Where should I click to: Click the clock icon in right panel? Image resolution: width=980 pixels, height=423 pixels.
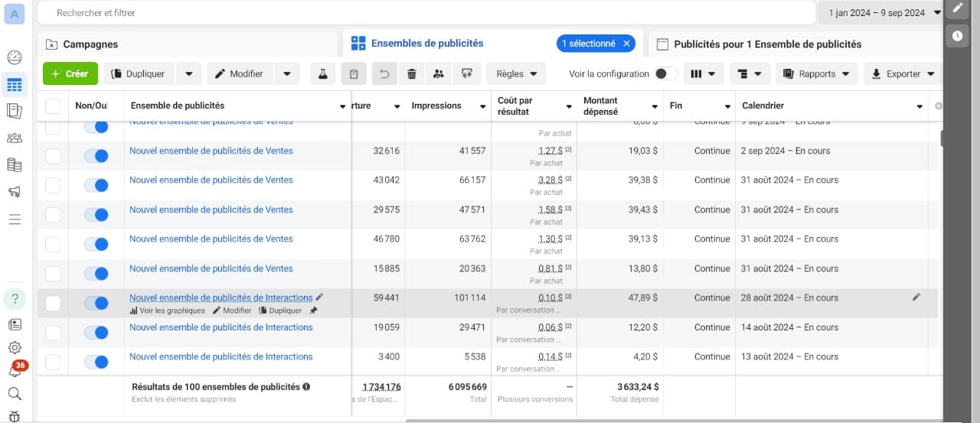pyautogui.click(x=957, y=35)
